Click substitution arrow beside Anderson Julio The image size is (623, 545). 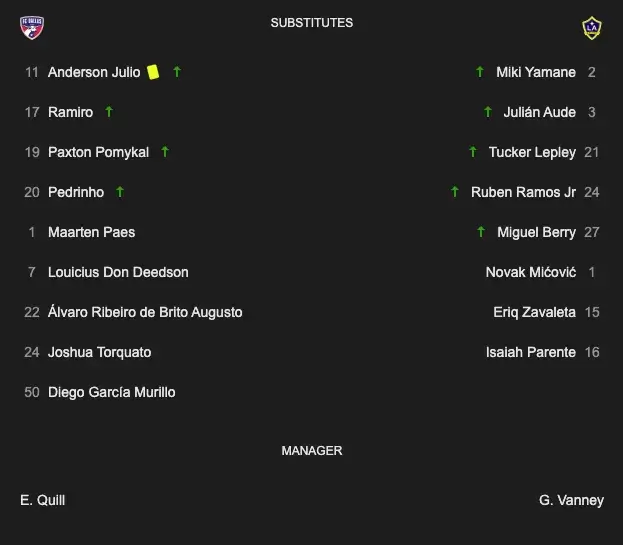(x=177, y=72)
